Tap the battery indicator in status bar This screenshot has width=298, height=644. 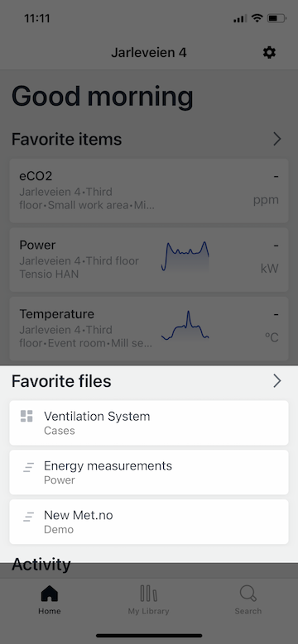click(276, 18)
